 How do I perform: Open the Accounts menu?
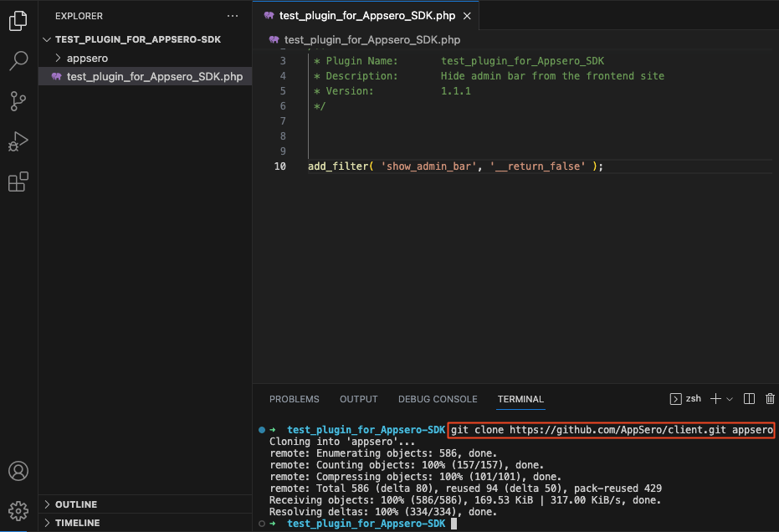[18, 471]
